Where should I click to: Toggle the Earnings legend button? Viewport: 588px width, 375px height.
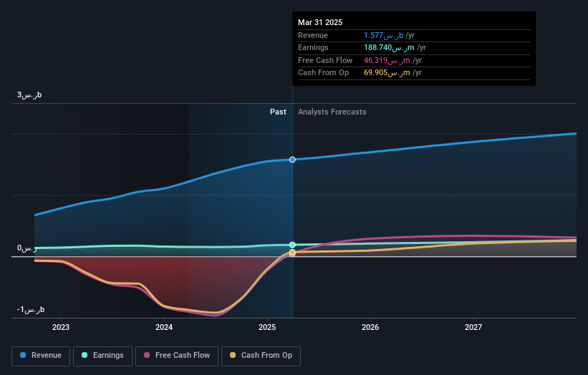tap(102, 356)
